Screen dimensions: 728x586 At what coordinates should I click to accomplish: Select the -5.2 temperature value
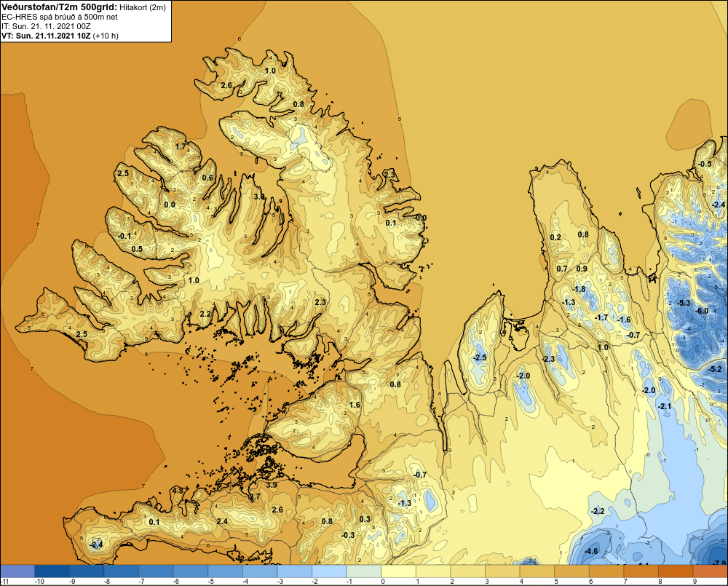tap(715, 370)
